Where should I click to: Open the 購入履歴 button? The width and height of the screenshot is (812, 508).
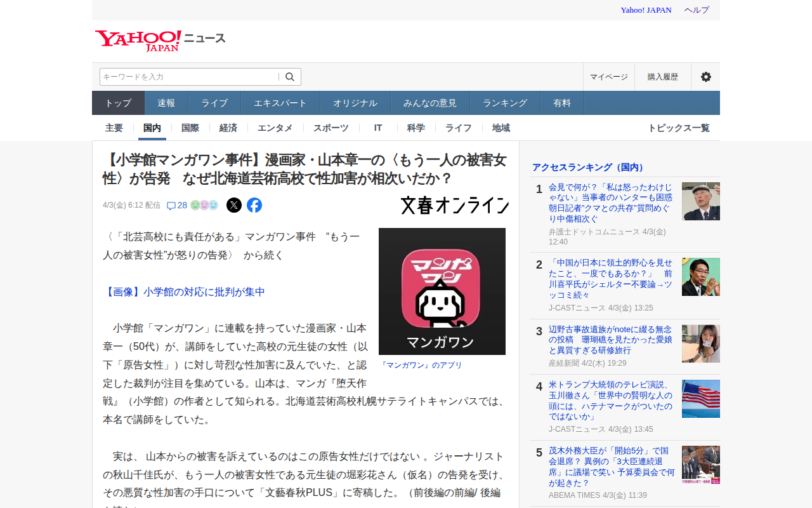[663, 77]
